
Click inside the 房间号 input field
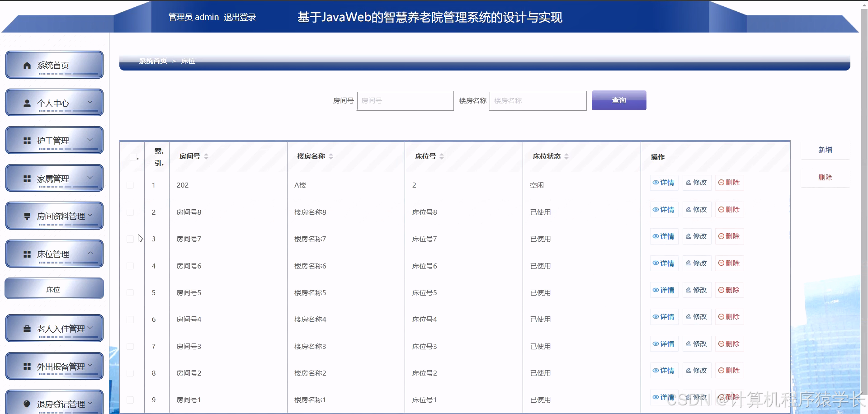tap(405, 101)
